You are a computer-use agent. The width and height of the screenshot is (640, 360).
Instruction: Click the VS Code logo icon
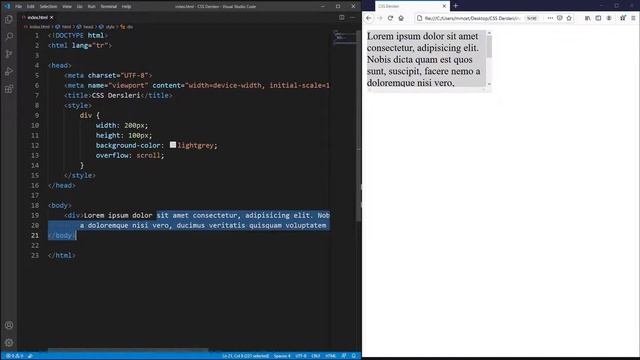[7, 6]
